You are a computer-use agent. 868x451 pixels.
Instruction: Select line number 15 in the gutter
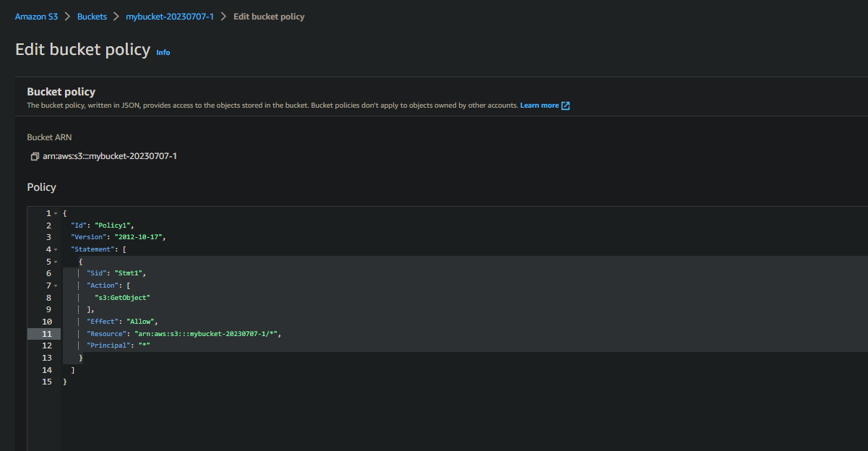click(x=47, y=382)
